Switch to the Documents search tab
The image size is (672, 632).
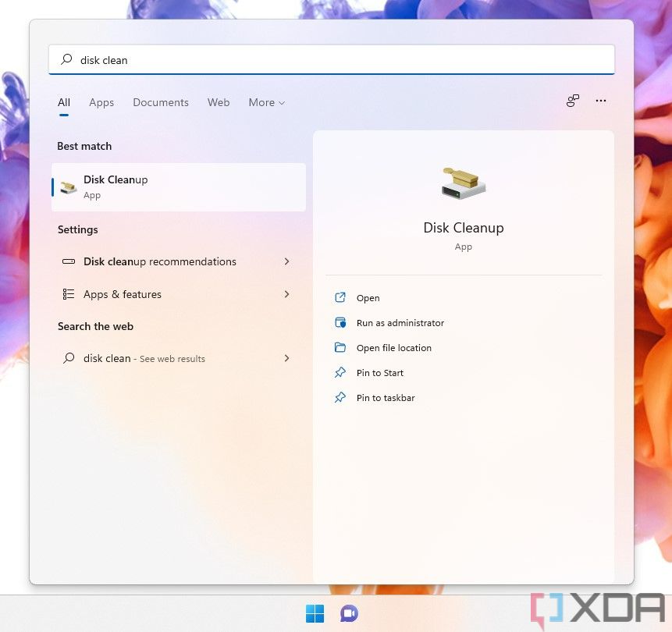point(161,102)
